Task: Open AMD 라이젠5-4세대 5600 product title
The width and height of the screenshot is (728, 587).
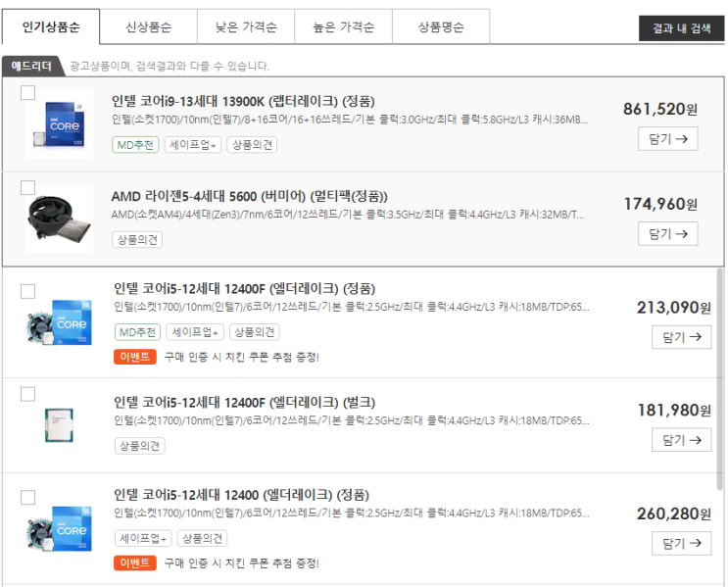Action: pyautogui.click(x=249, y=196)
